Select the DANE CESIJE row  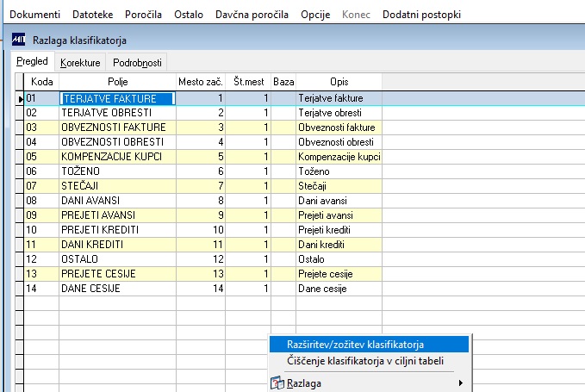(199, 289)
